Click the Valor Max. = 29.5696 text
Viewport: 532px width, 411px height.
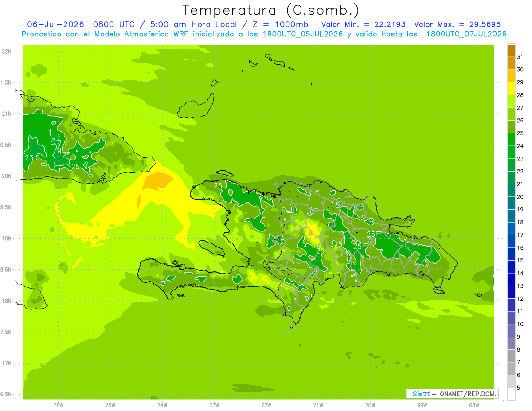point(457,24)
